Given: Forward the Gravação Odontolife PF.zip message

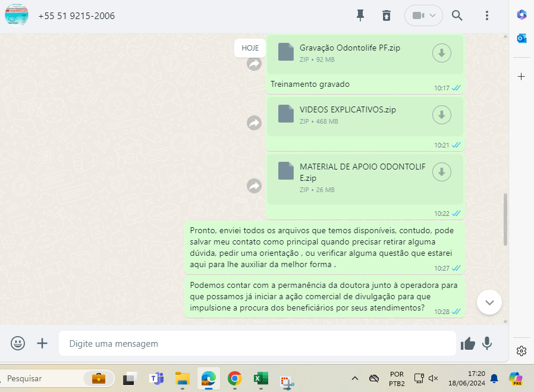Looking at the screenshot, I should coord(255,64).
